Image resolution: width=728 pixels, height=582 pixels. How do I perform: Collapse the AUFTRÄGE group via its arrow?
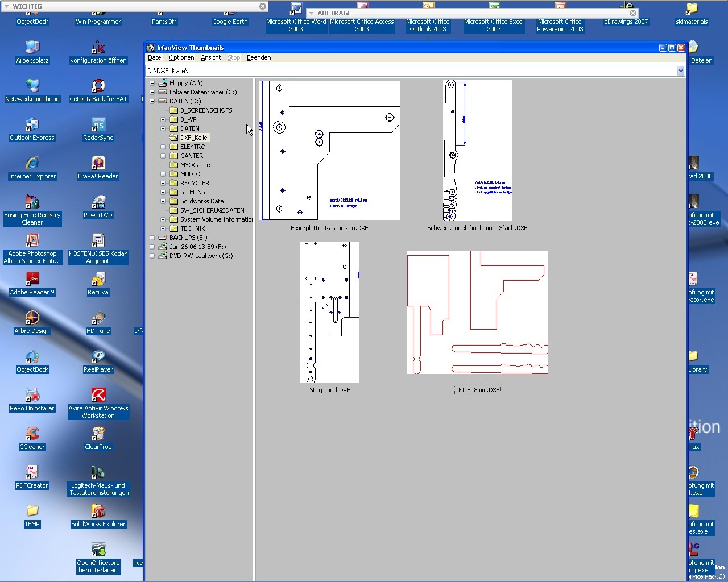[311, 13]
